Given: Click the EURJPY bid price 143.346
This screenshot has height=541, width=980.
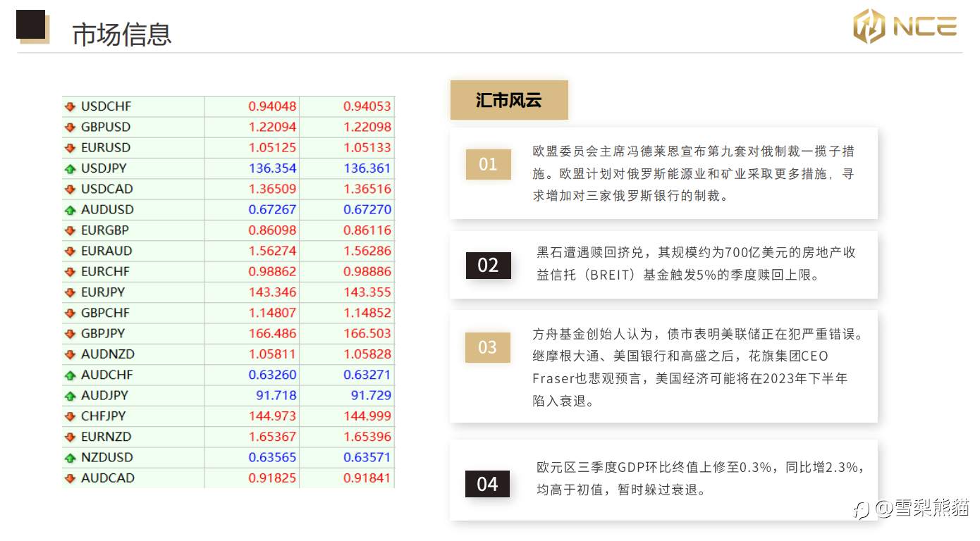Looking at the screenshot, I should pyautogui.click(x=272, y=292).
